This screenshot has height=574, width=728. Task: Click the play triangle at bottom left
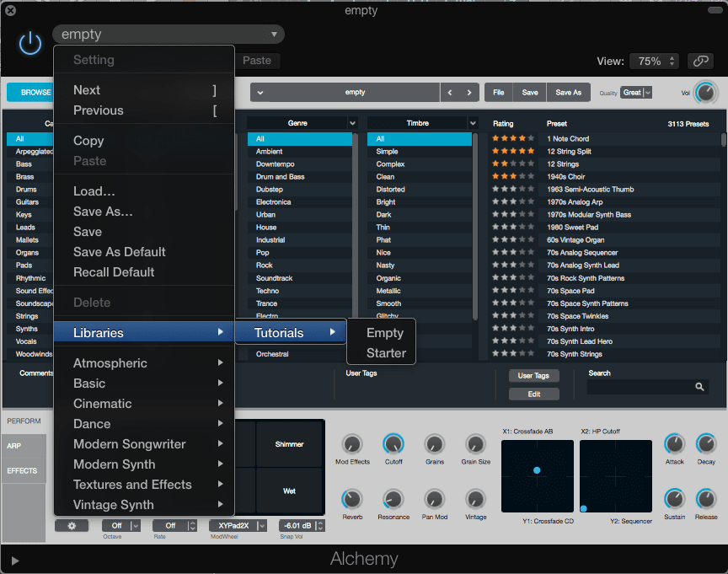15,561
